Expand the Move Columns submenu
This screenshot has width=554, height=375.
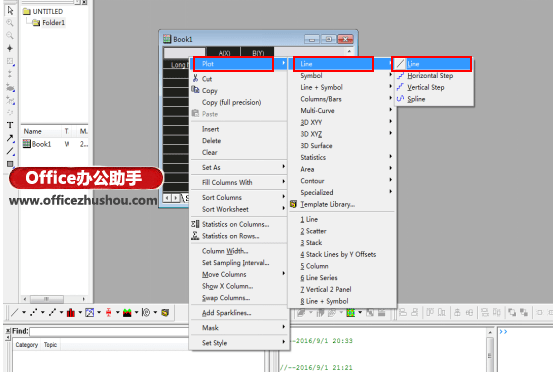click(239, 274)
